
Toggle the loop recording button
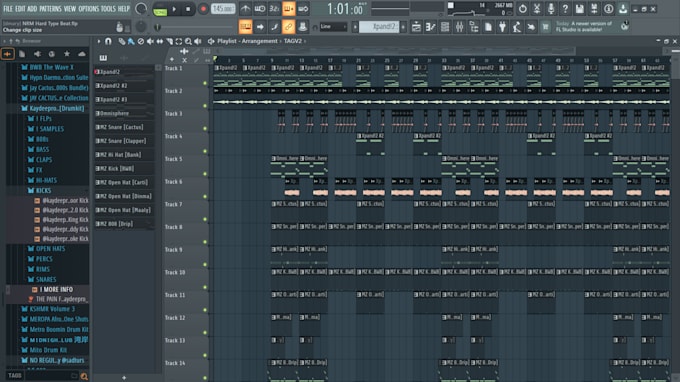[303, 9]
